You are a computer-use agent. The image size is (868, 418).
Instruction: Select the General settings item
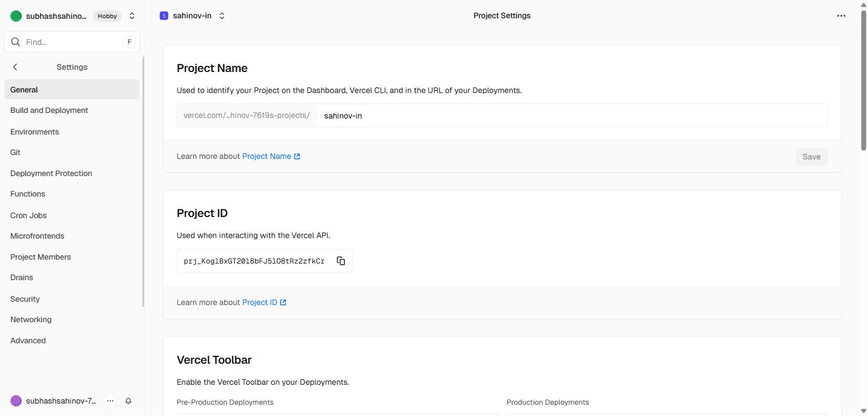pyautogui.click(x=72, y=90)
